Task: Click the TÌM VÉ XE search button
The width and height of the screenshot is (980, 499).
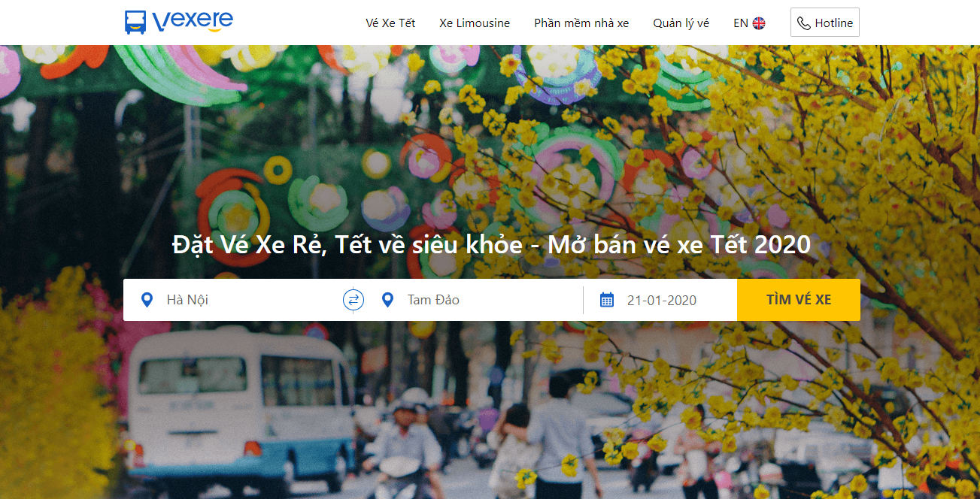Action: pyautogui.click(x=799, y=300)
